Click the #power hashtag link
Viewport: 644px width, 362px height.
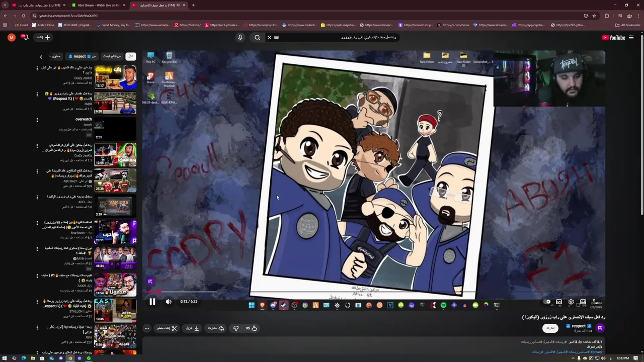[x=596, y=352]
